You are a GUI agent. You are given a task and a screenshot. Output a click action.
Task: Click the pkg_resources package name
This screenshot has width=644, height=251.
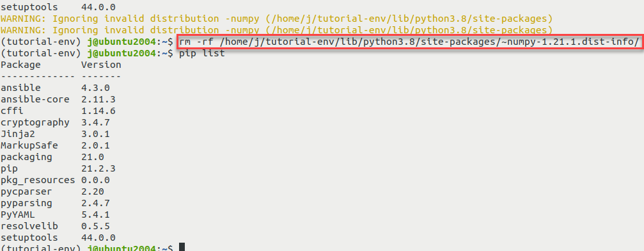coord(38,180)
